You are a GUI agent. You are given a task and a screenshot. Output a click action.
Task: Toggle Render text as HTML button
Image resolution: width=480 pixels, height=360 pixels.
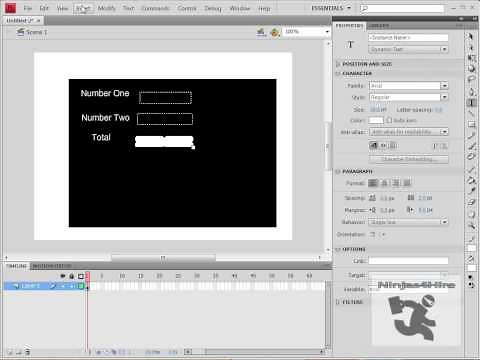point(383,145)
